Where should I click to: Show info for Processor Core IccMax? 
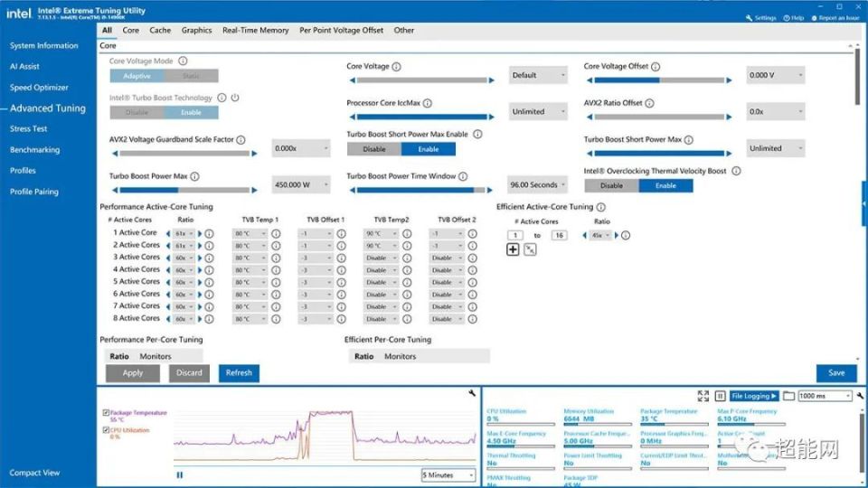click(x=428, y=103)
